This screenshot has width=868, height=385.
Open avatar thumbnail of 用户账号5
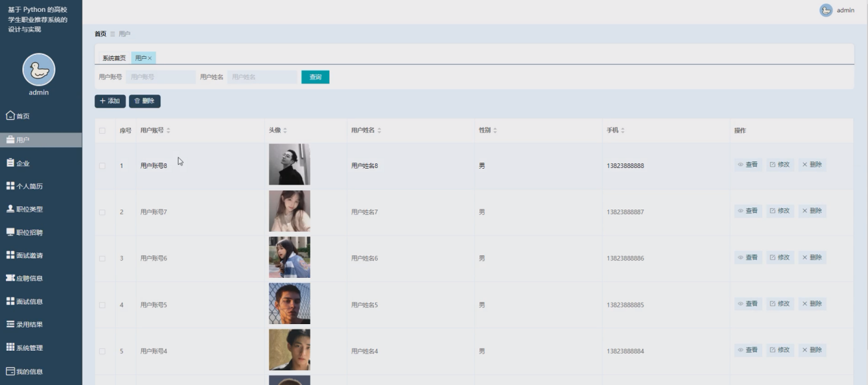click(x=290, y=303)
